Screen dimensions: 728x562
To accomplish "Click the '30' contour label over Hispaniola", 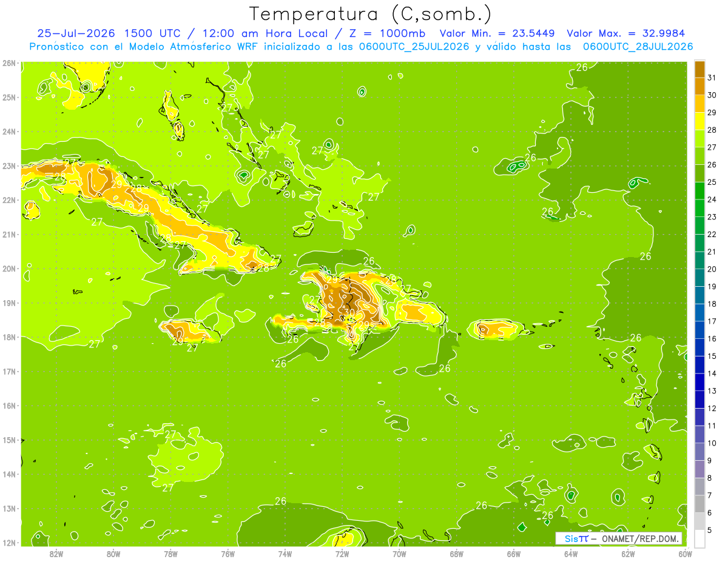I will click(349, 313).
